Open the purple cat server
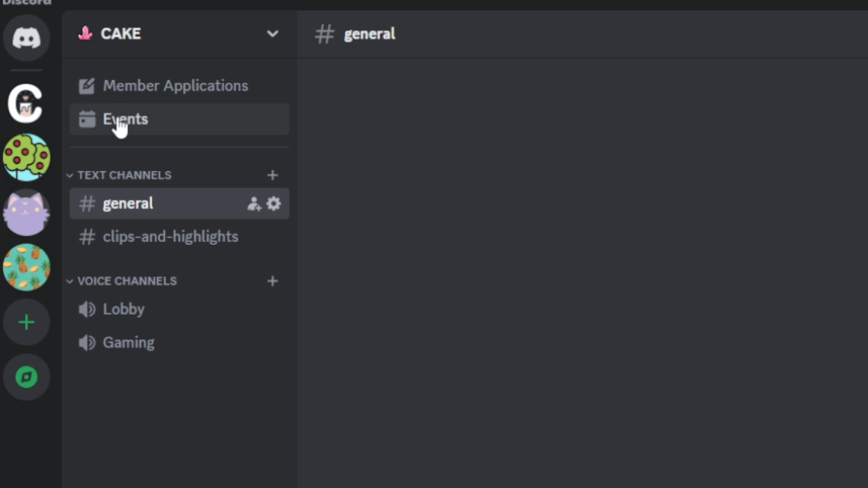Viewport: 868px width, 488px height. [26, 212]
